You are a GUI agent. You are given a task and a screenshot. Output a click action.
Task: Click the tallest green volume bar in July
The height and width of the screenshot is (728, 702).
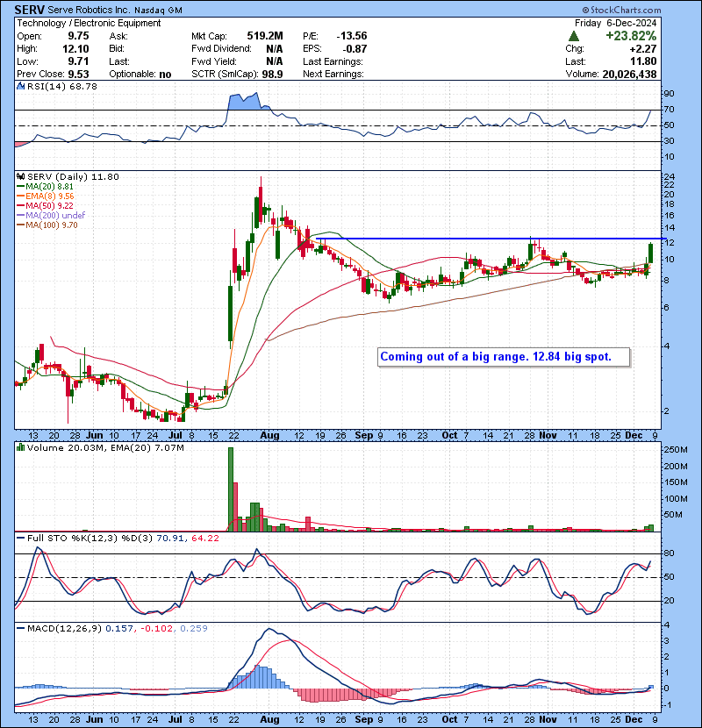(231, 489)
